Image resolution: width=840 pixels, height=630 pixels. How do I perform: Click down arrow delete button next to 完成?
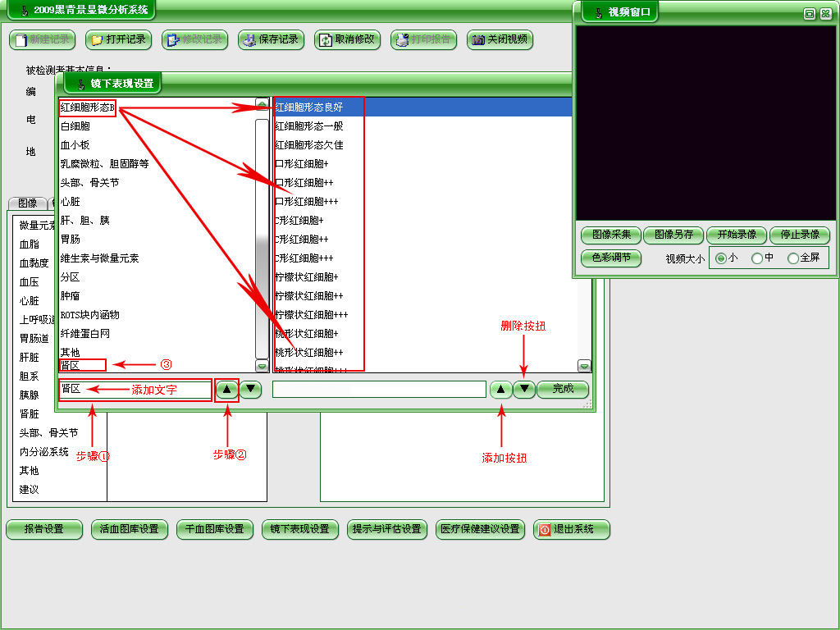pos(524,390)
